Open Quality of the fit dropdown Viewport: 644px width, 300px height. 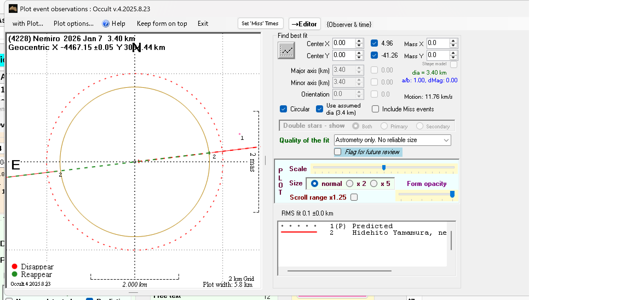pyautogui.click(x=446, y=140)
